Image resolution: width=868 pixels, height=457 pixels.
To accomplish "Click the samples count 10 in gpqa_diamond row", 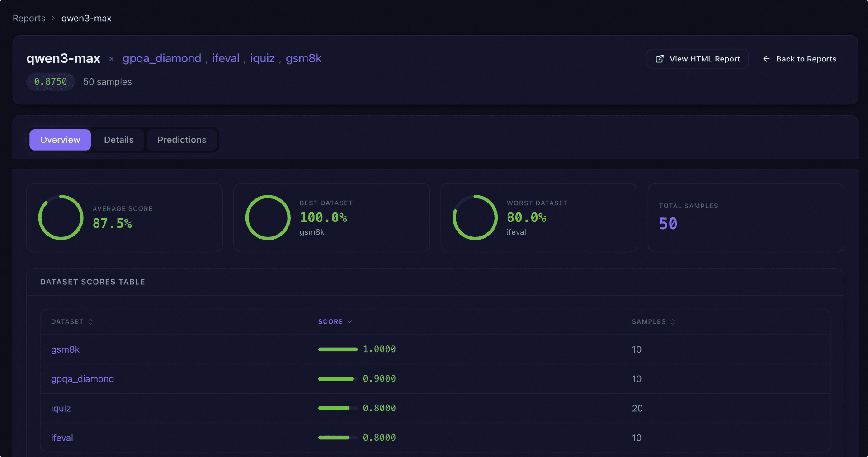I will click(637, 379).
